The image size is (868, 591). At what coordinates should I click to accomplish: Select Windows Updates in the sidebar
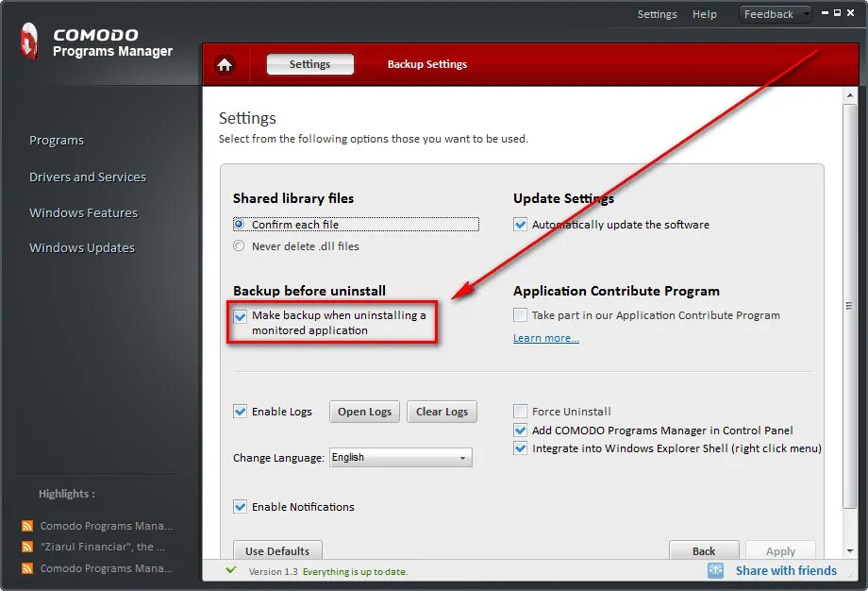click(82, 247)
